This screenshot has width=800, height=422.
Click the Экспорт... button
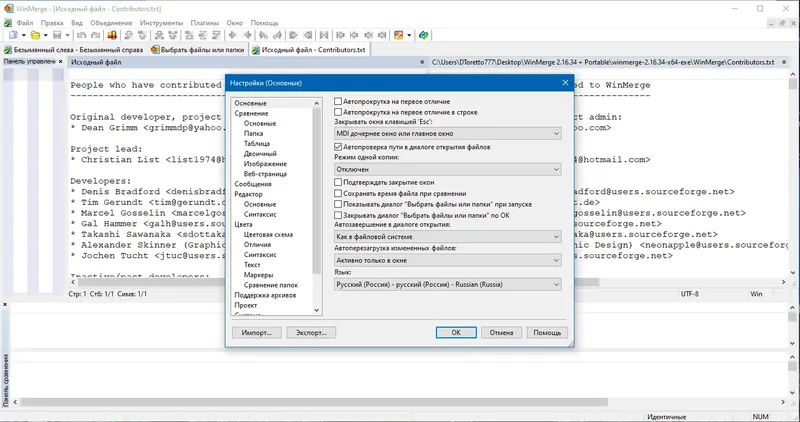point(311,333)
